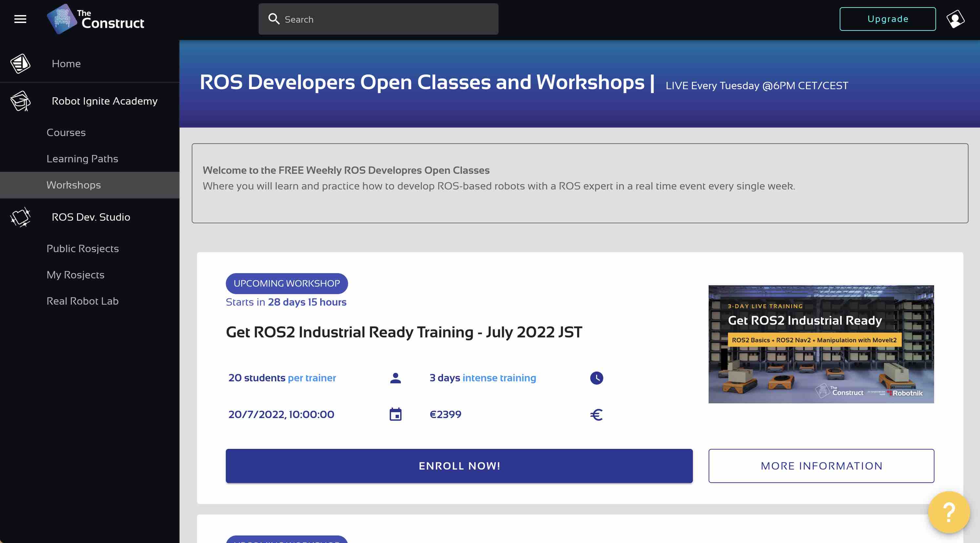Open the hamburger menu icon

(x=20, y=19)
